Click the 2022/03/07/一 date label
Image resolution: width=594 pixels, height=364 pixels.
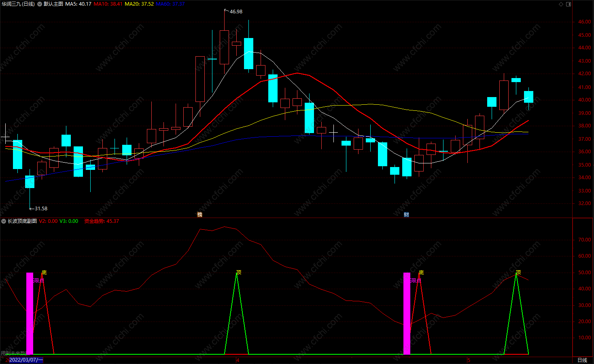(26, 360)
